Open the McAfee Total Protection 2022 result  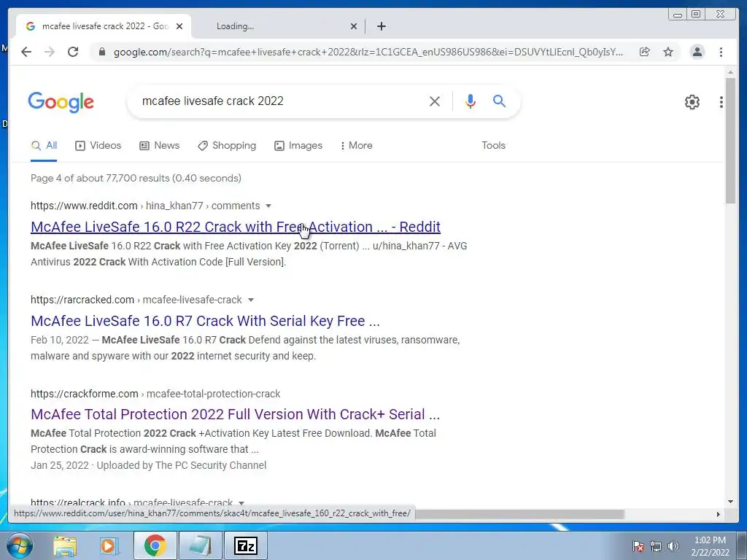(236, 414)
